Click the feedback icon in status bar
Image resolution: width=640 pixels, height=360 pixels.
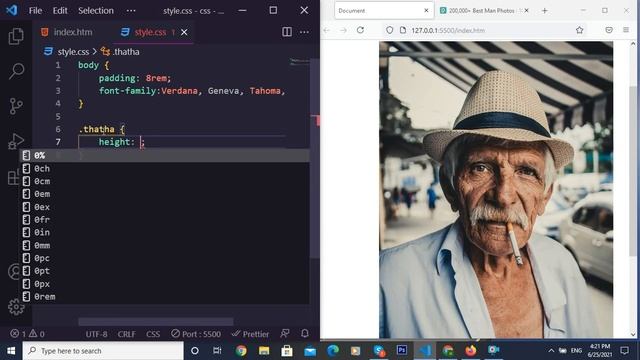click(x=285, y=334)
